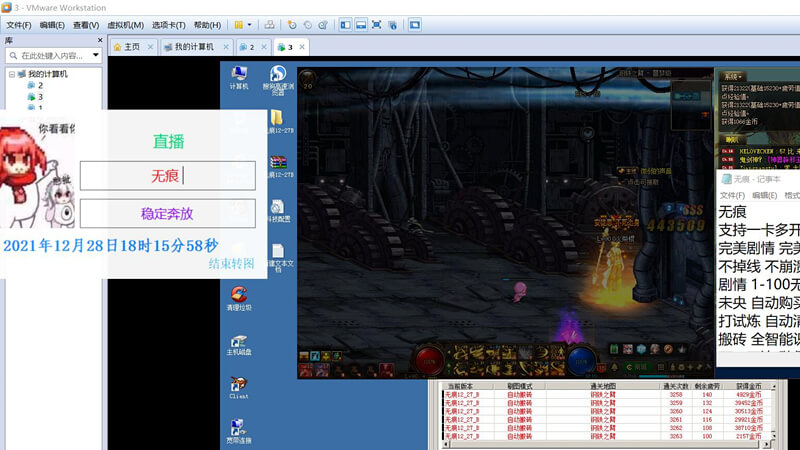Open the 查看(V) menu
800x450 pixels.
point(86,25)
